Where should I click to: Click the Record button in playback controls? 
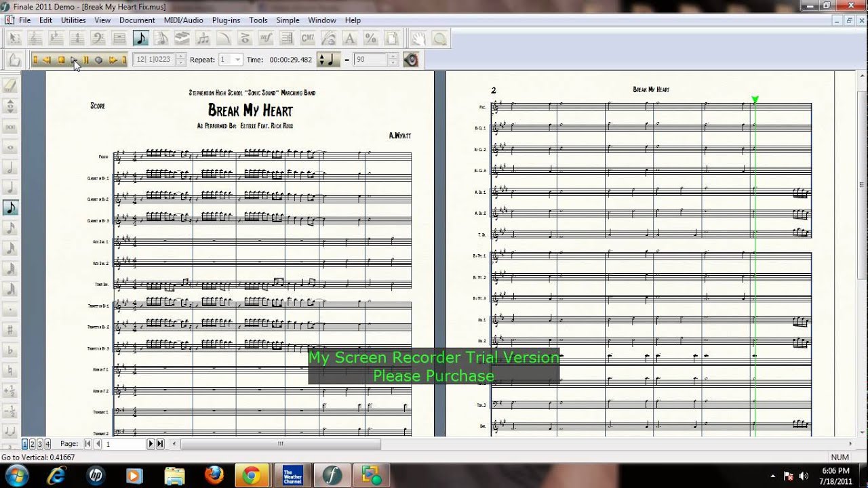click(x=98, y=60)
